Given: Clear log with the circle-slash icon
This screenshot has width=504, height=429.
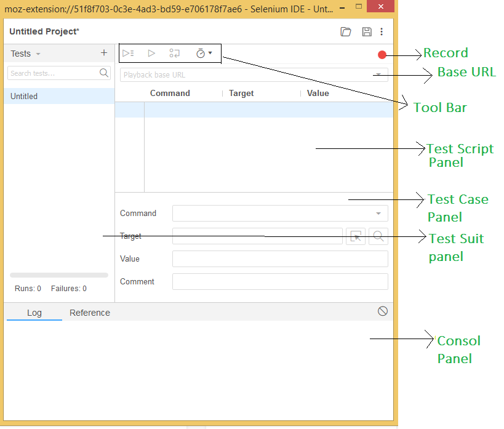Looking at the screenshot, I should (383, 311).
